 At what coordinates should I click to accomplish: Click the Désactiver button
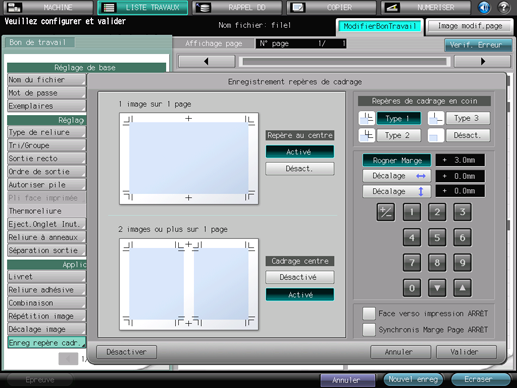point(126,352)
